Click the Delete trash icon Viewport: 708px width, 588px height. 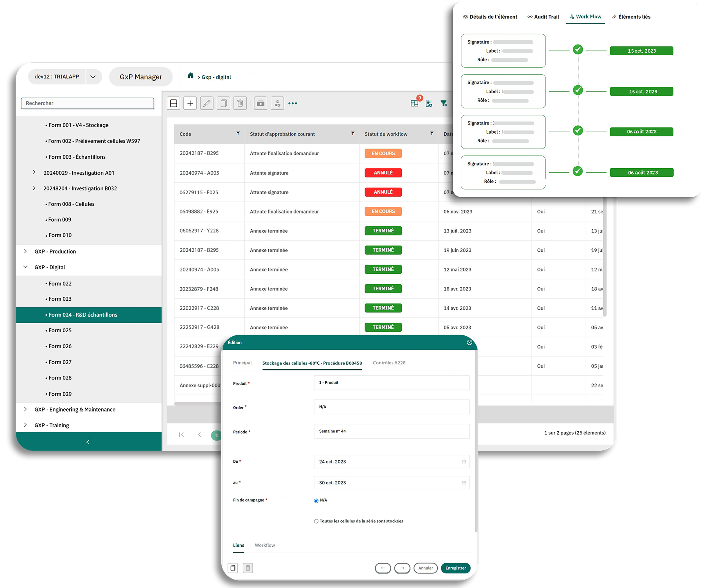coord(240,103)
